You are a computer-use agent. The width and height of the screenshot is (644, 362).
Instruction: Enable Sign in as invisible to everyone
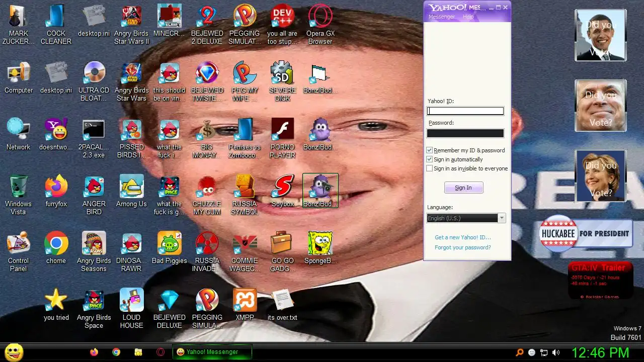tap(429, 168)
